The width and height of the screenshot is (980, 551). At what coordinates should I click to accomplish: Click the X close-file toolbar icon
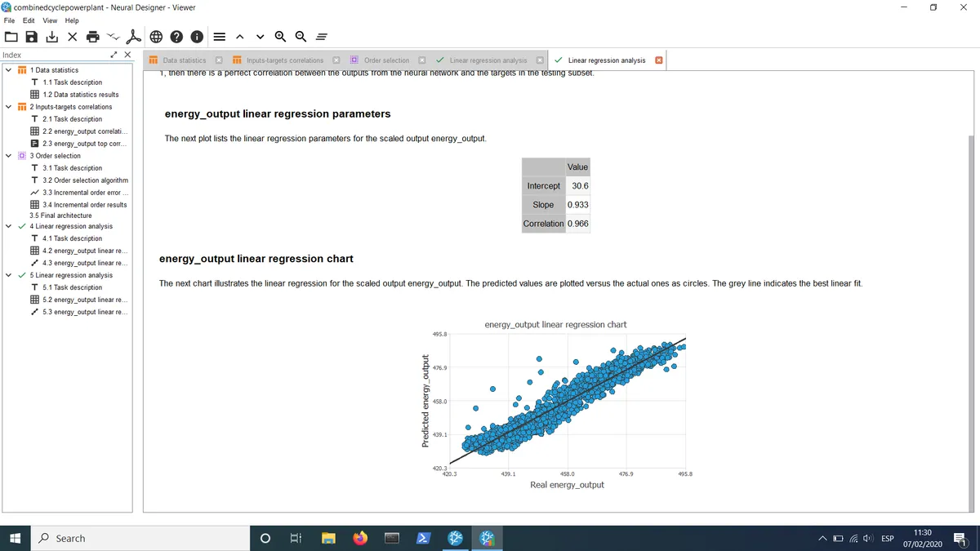(73, 36)
